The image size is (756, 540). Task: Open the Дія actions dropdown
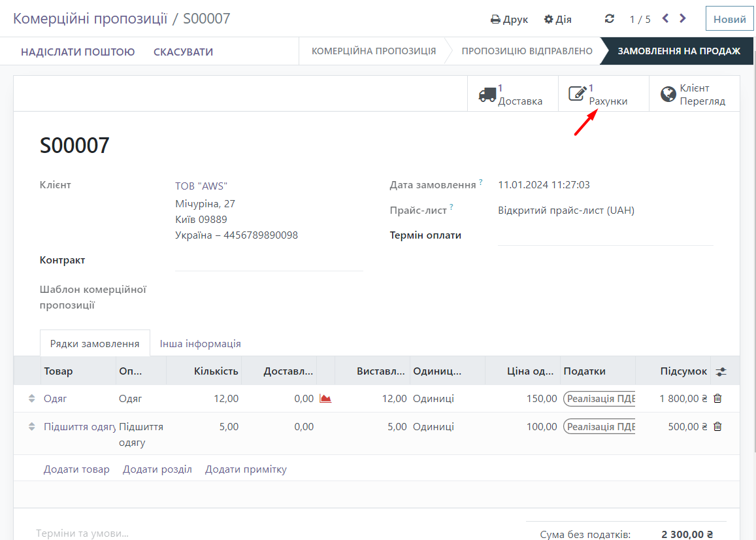(557, 19)
